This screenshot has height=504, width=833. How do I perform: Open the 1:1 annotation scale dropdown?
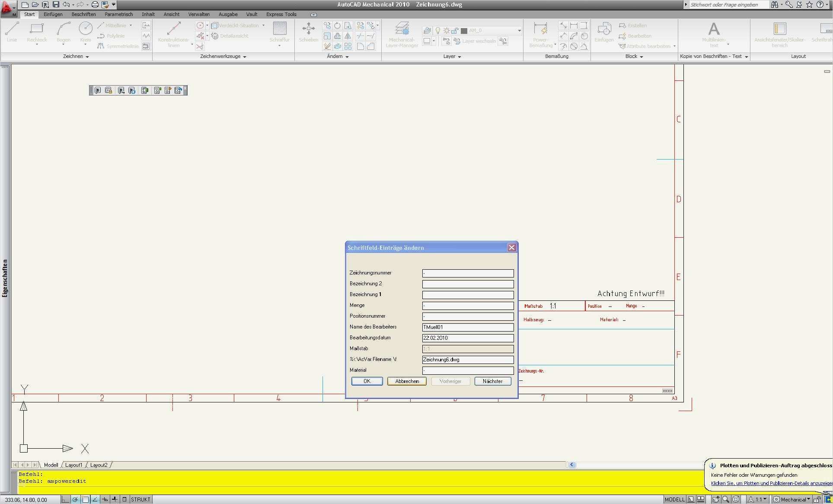point(760,499)
